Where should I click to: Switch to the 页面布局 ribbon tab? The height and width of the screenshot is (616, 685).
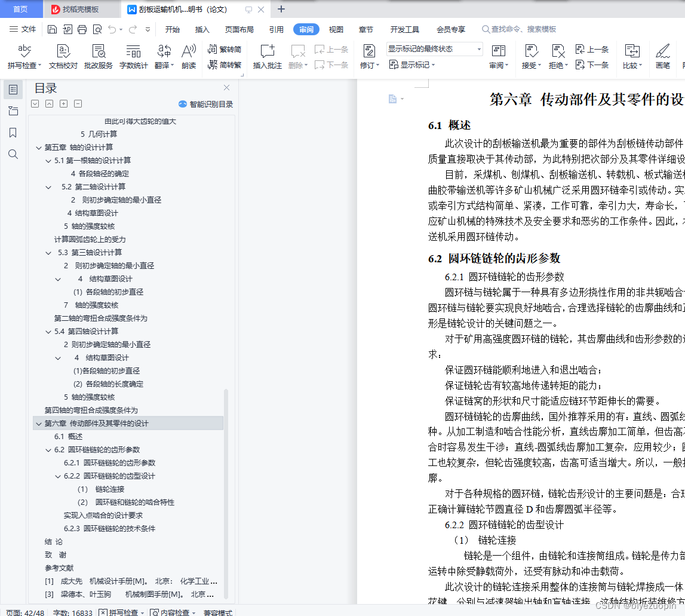click(x=239, y=28)
